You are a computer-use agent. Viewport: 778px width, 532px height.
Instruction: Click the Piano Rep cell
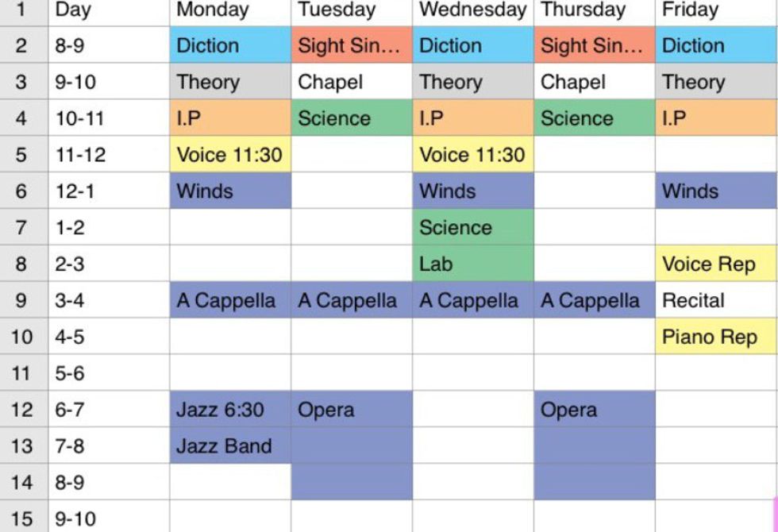point(716,337)
